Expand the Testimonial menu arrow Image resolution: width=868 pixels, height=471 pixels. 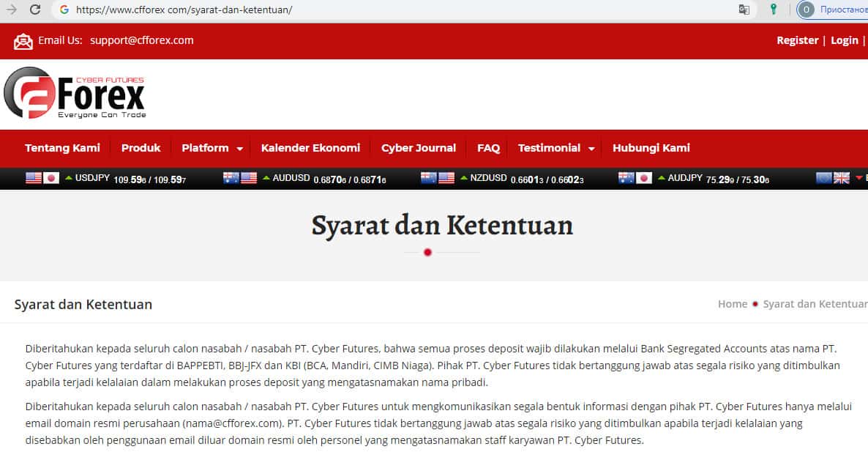[x=591, y=149]
